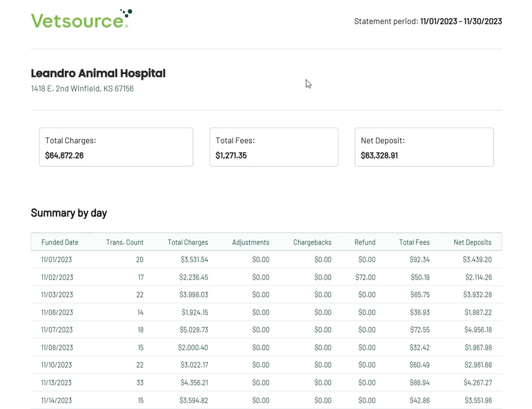532x409 pixels.
Task: Select the 11/01/2023 funded date row
Action: tap(57, 260)
